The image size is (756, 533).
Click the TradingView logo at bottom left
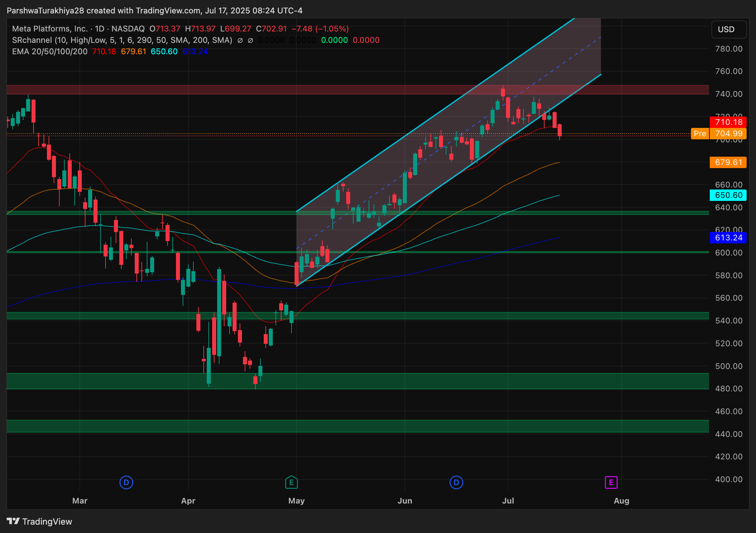(x=40, y=522)
